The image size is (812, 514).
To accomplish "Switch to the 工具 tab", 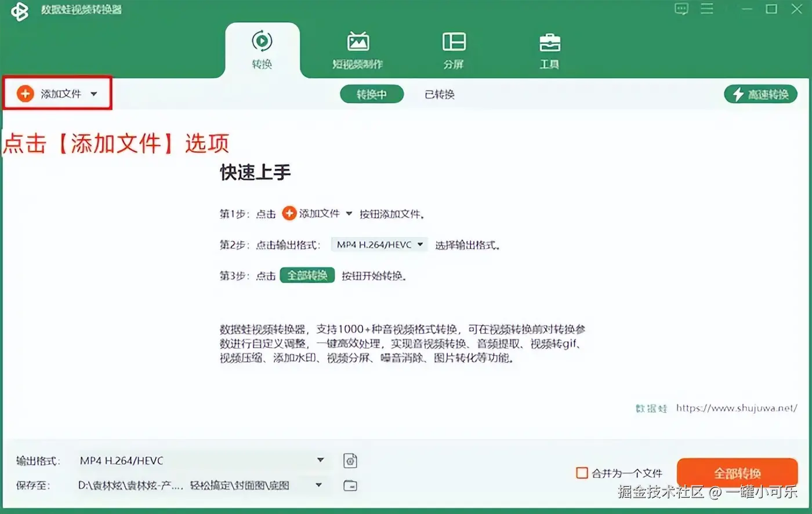I will coord(549,50).
